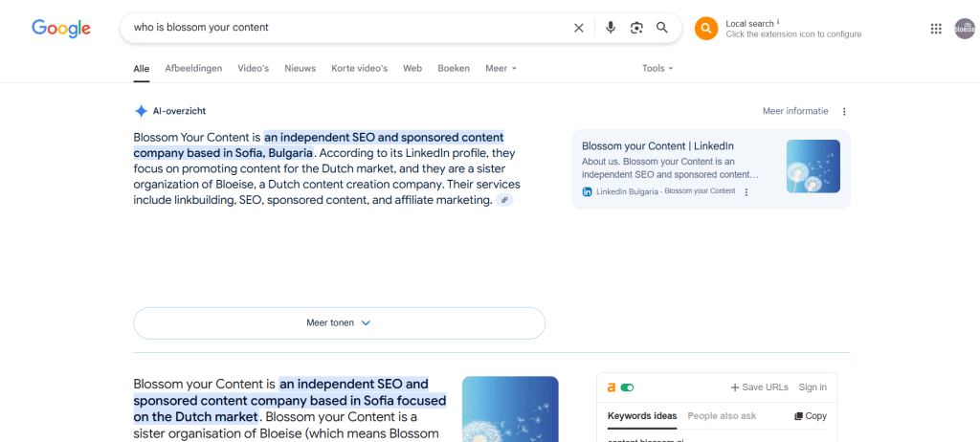Image resolution: width=980 pixels, height=442 pixels.
Task: Start voice search with microphone icon
Action: 611,28
